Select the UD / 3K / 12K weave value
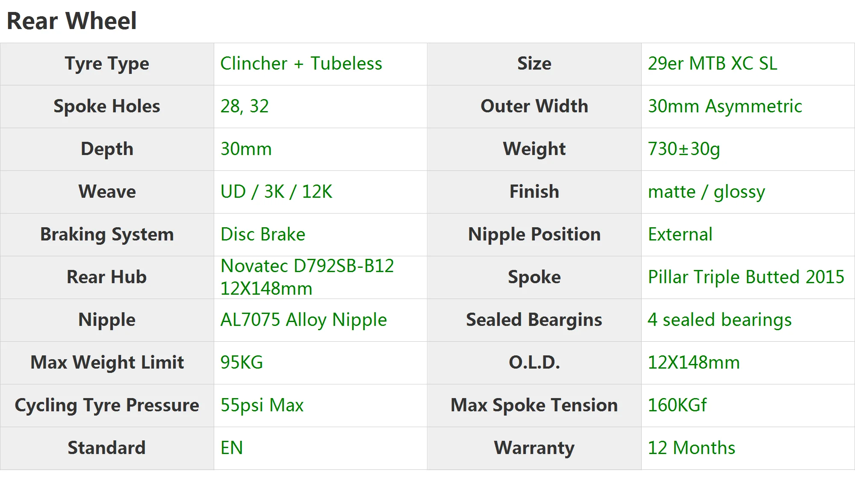 pyautogui.click(x=276, y=192)
